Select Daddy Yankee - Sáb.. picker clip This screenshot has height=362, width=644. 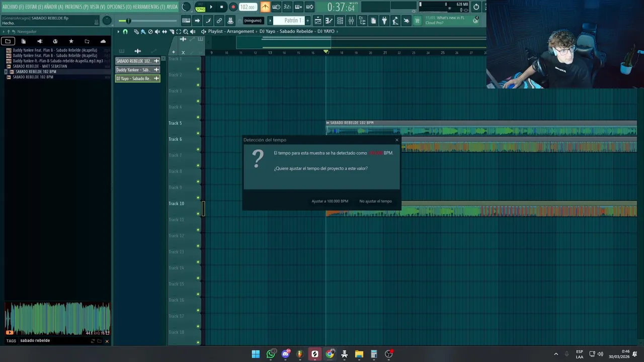click(137, 70)
